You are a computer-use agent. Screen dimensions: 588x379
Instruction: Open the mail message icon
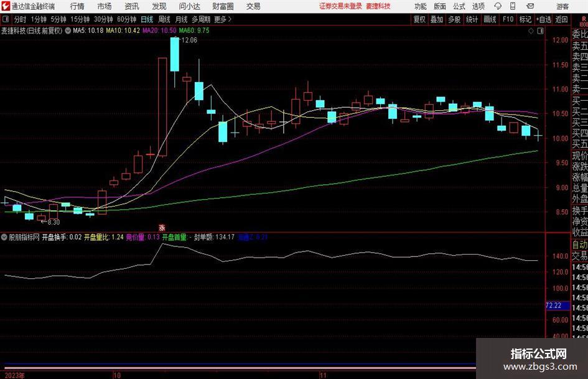point(530,6)
